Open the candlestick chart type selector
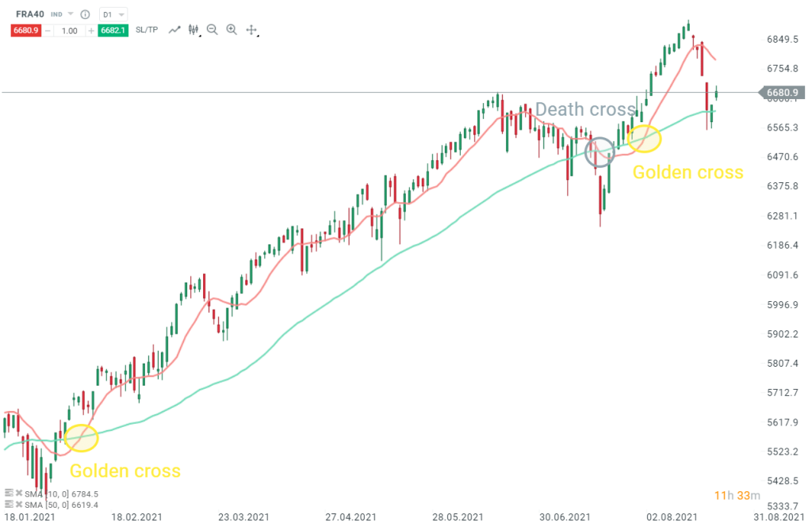The height and width of the screenshot is (530, 812). [193, 30]
